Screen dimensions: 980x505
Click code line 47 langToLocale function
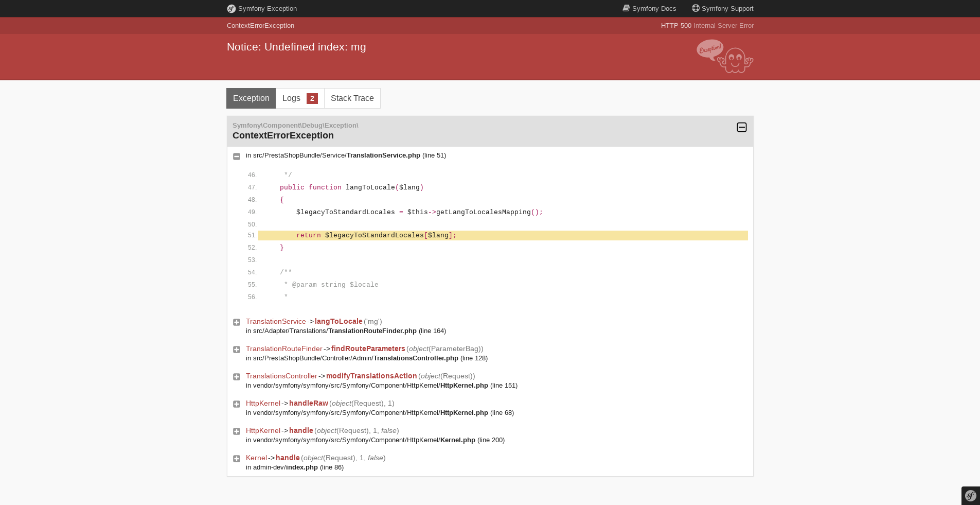pos(352,187)
